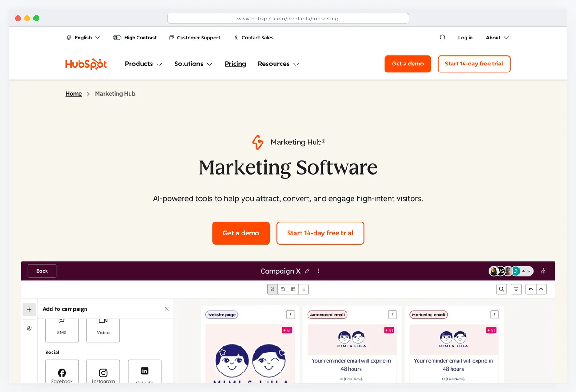The height and width of the screenshot is (392, 576).
Task: Edit the Campaign X name with pencil icon
Action: tap(307, 271)
